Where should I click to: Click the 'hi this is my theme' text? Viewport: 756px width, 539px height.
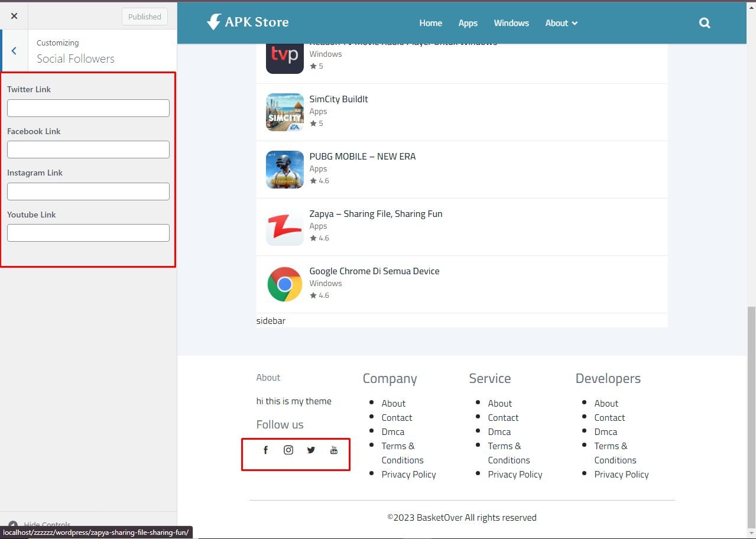(294, 401)
